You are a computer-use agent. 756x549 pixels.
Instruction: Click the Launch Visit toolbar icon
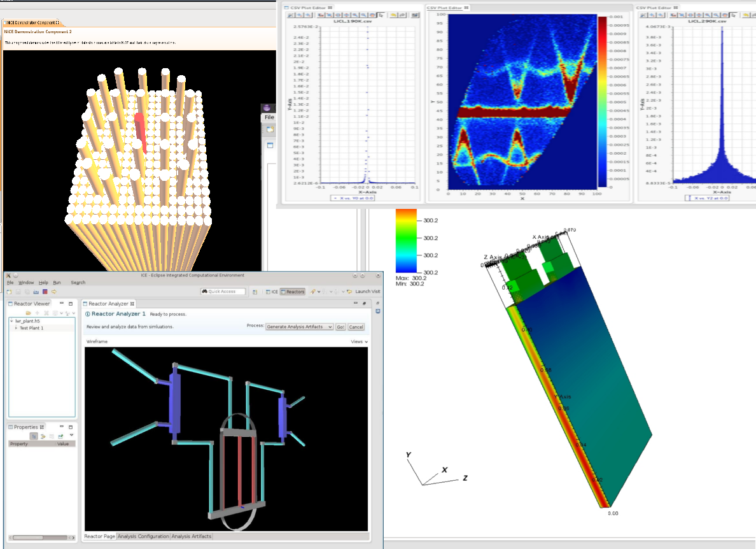pos(349,292)
